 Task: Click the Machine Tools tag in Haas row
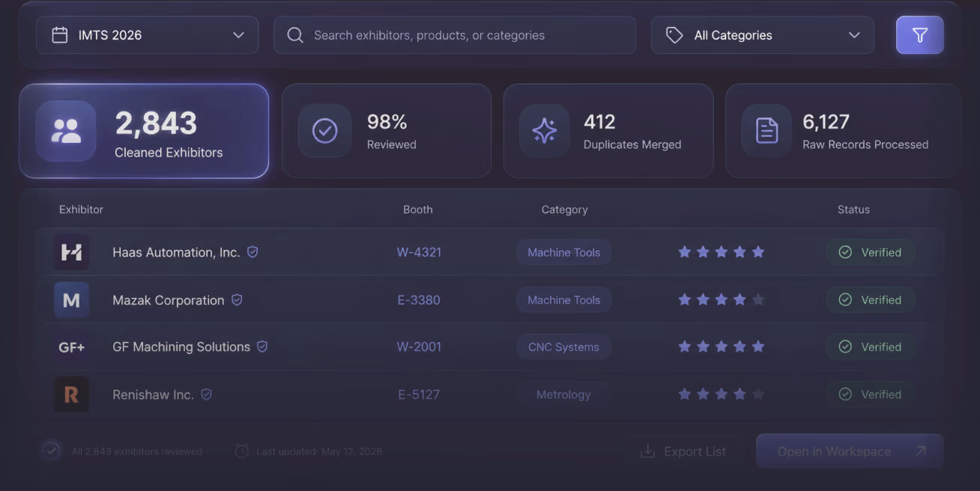coord(563,252)
